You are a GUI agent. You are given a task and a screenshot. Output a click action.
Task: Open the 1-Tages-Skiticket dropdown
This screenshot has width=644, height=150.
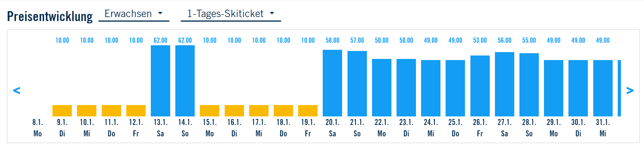click(231, 14)
